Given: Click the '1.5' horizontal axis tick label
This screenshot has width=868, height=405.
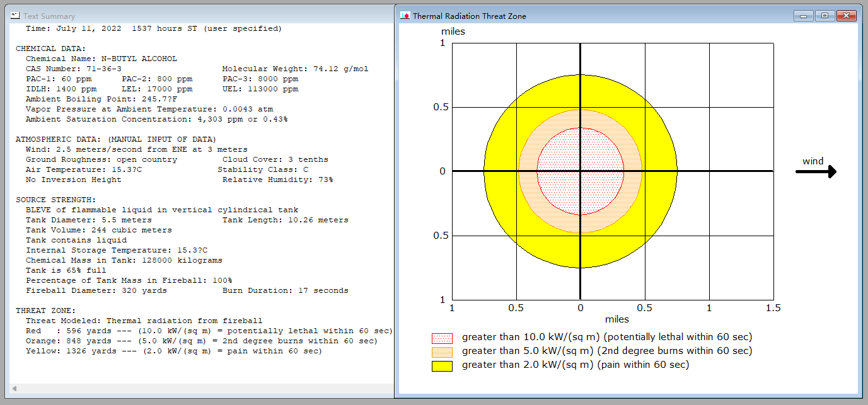Looking at the screenshot, I should click(773, 308).
